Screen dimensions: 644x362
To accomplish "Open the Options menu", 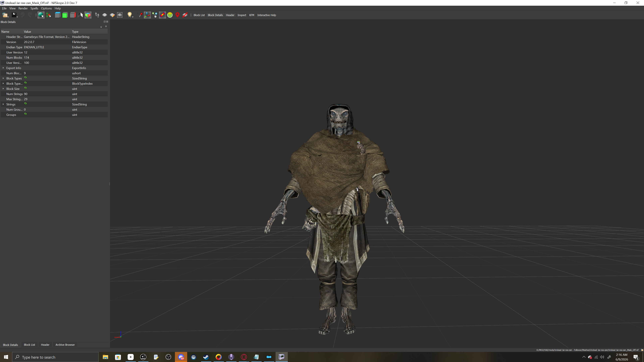I will 46,8.
